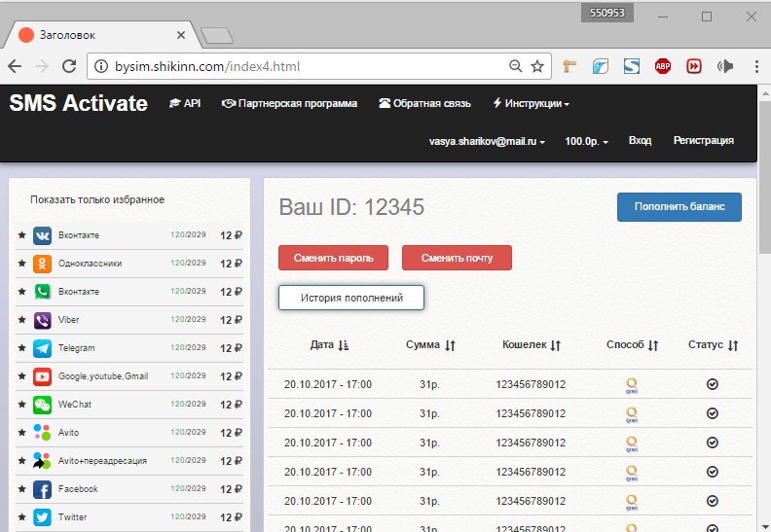The image size is (771, 532).
Task: Sort table by Способ column
Action: (633, 345)
